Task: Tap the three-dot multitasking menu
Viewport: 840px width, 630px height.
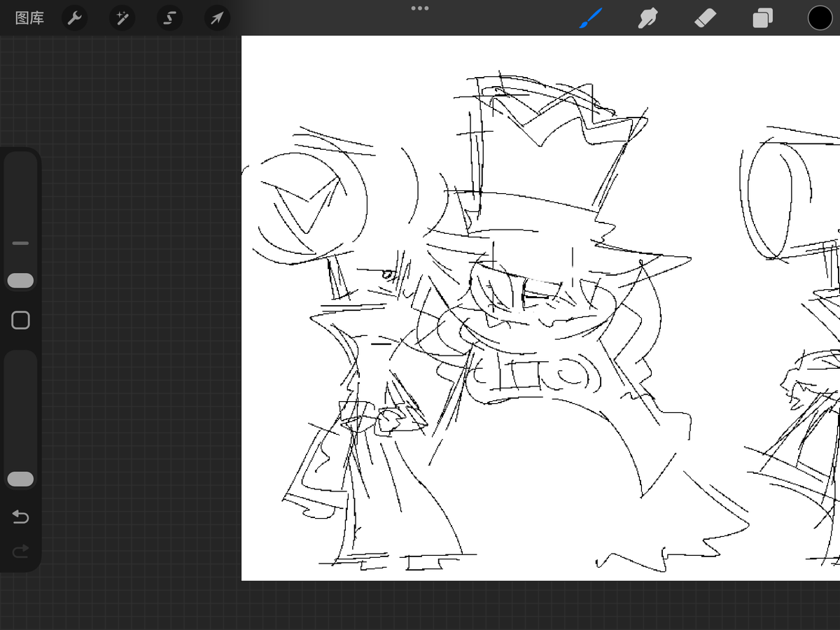Action: point(420,8)
